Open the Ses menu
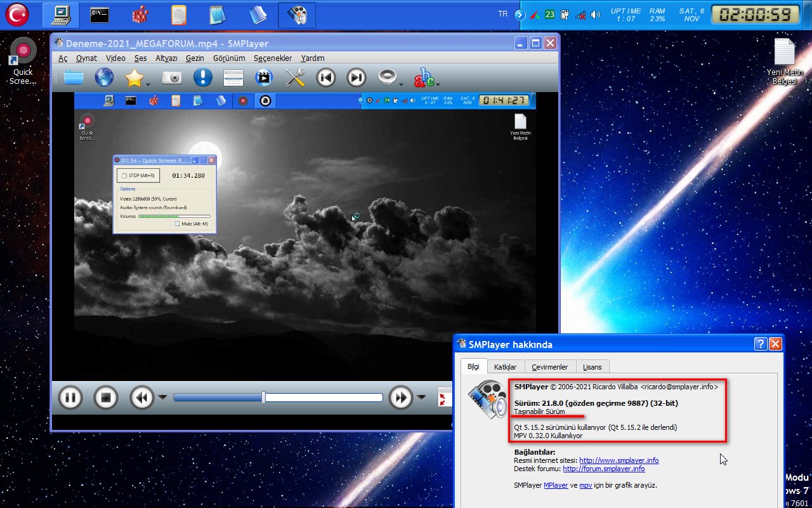This screenshot has height=508, width=812. point(140,58)
